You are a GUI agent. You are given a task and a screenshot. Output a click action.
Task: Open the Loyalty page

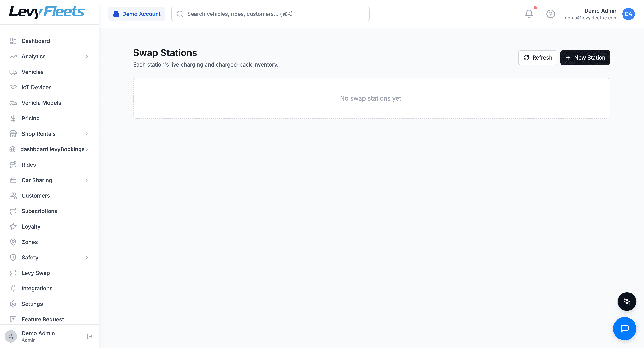49,227
